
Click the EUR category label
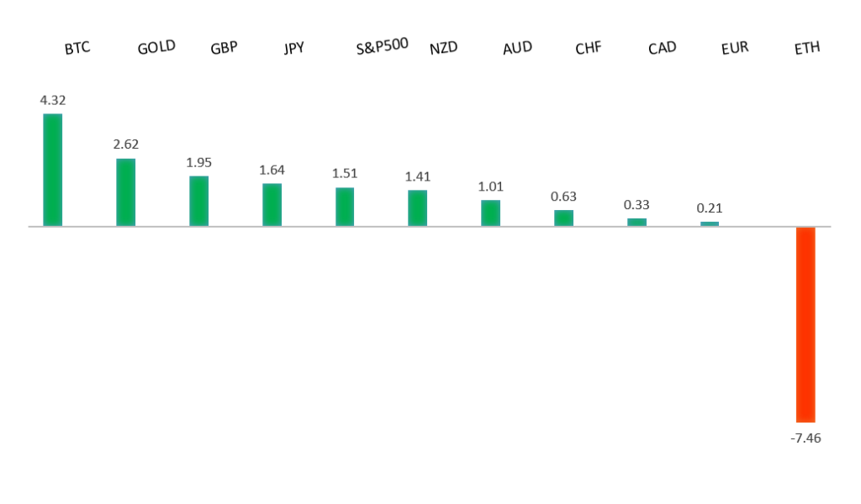tap(735, 49)
